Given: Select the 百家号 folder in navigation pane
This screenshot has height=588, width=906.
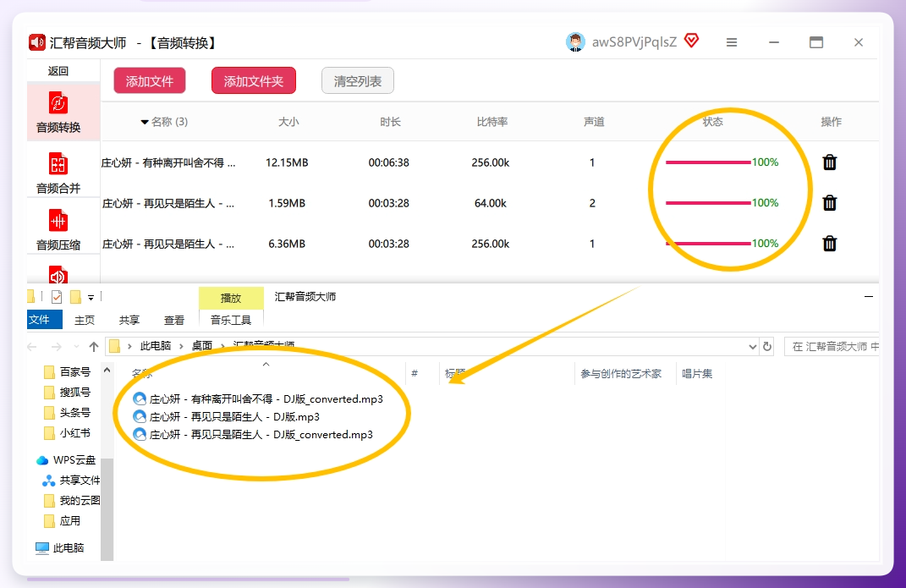Looking at the screenshot, I should [x=68, y=372].
